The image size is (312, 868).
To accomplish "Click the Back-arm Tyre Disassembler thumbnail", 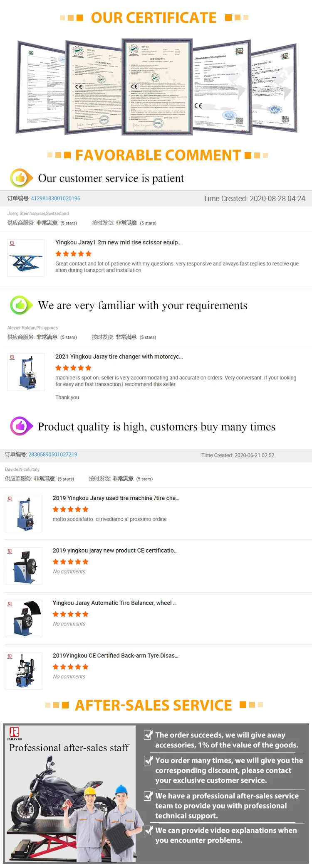I will tap(24, 671).
